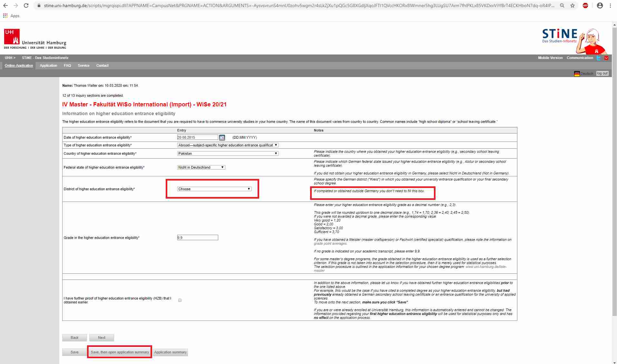Click the Universität Hamburg logo
Viewport: 617px width, 364px height.
(35, 39)
